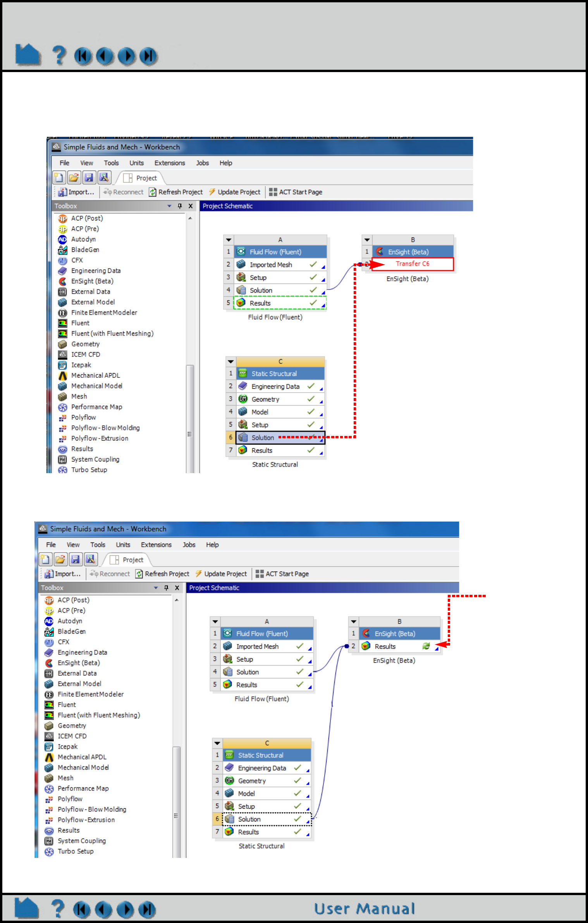
Task: Open system C dropdown in lower Project Schematic
Action: (x=217, y=743)
